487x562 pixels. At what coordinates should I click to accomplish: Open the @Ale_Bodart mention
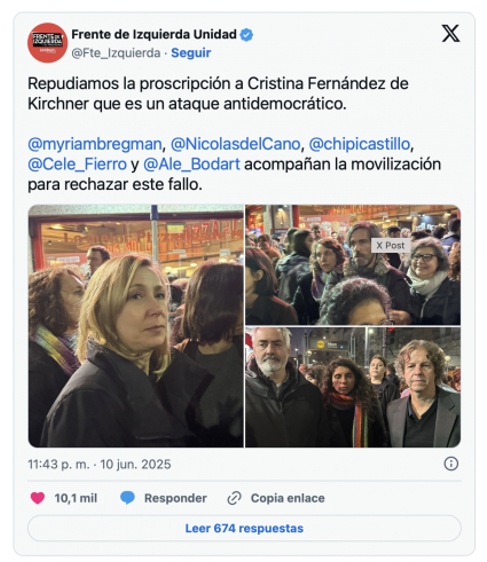pyautogui.click(x=192, y=164)
